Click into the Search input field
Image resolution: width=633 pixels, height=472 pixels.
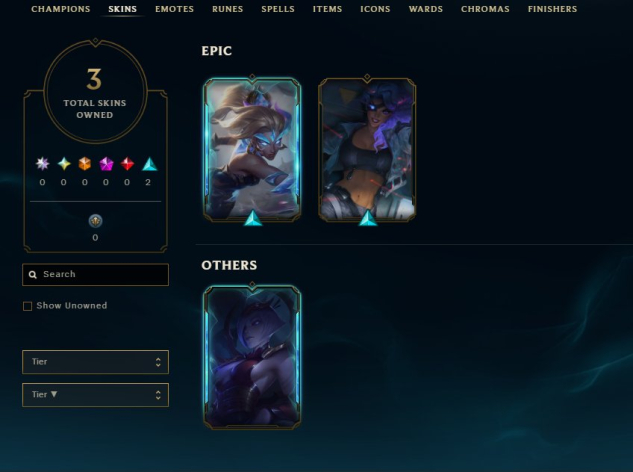pos(95,275)
